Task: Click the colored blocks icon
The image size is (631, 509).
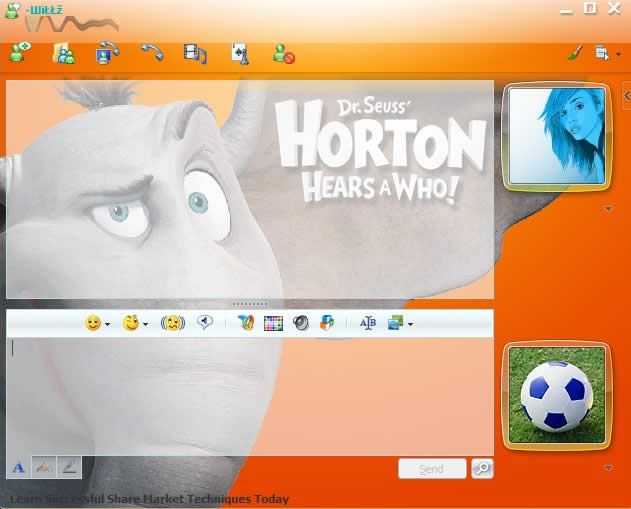Action: click(327, 323)
